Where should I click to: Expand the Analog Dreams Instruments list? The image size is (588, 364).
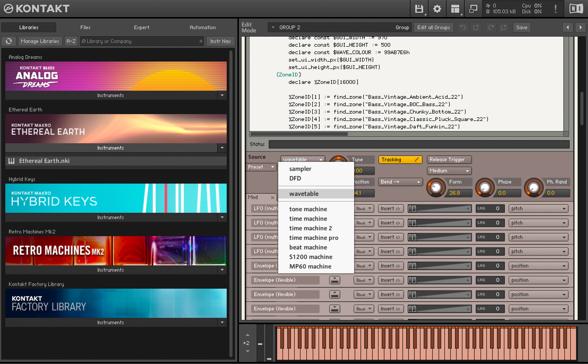(x=222, y=95)
